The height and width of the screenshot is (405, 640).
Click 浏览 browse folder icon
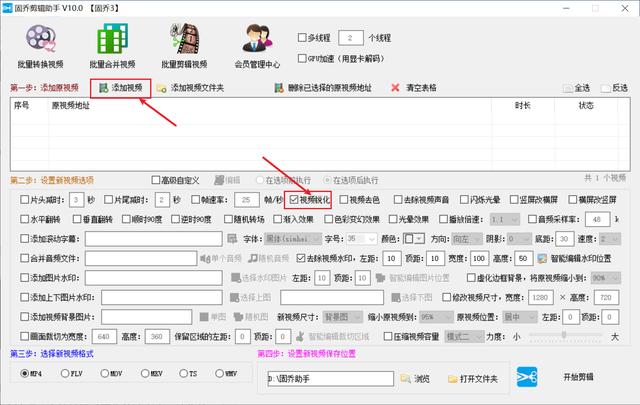405,378
